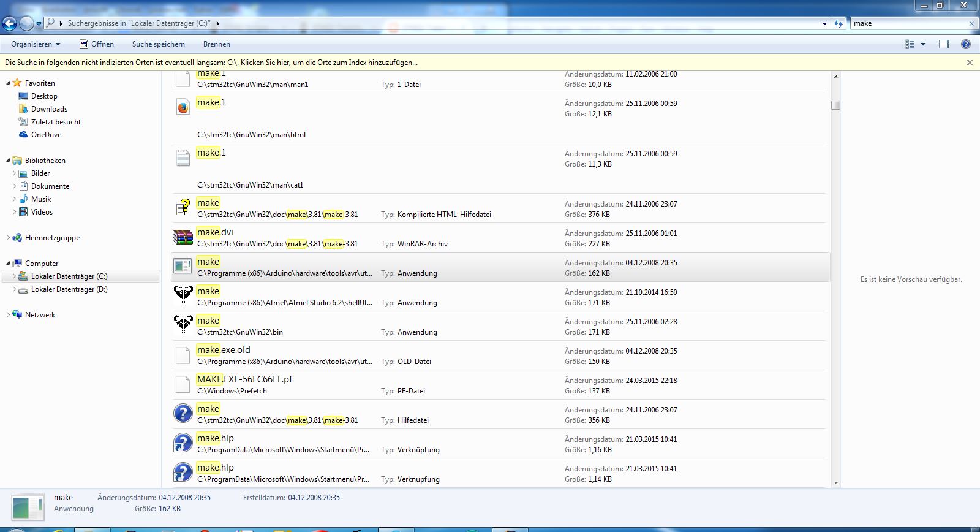This screenshot has height=532, width=980.
Task: Open recent locations dropdown next to the nav arrows
Action: [39, 24]
